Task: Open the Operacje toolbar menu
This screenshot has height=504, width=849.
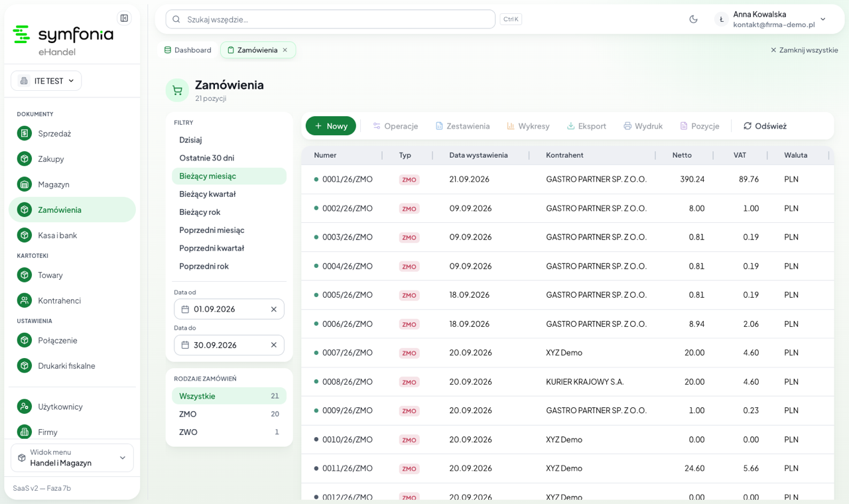Action: click(x=395, y=126)
